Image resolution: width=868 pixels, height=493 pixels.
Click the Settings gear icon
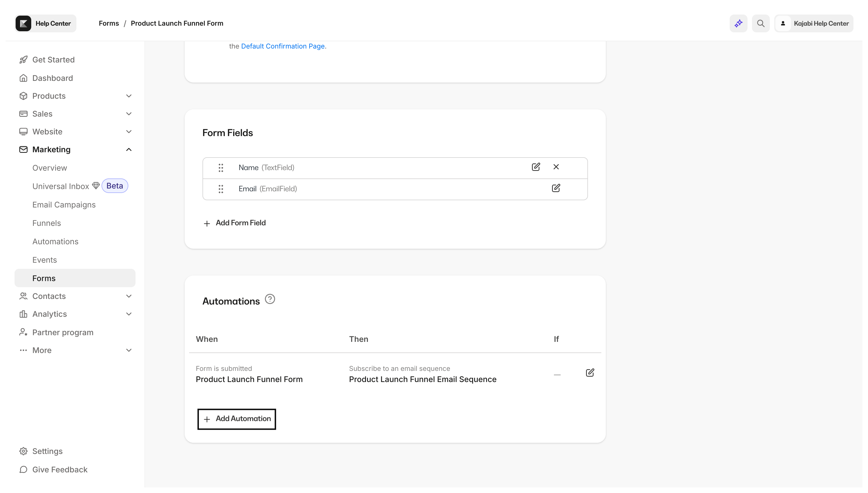pos(23,451)
